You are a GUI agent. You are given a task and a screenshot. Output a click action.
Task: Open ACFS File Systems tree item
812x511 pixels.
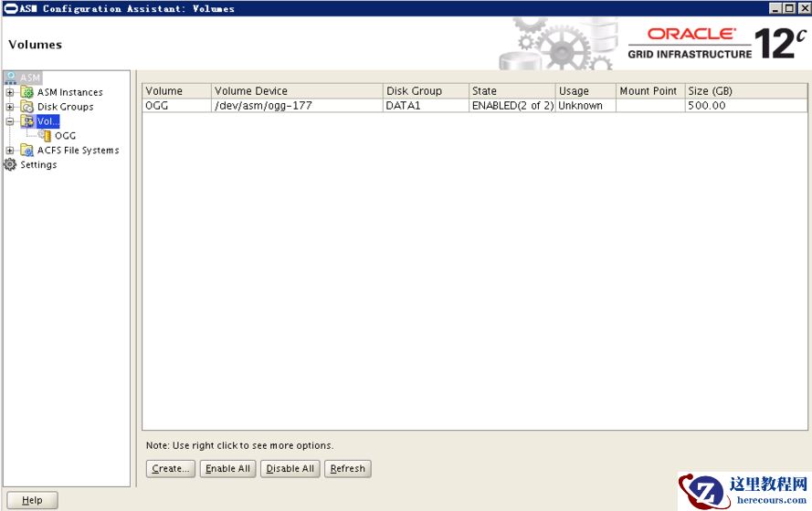click(79, 150)
